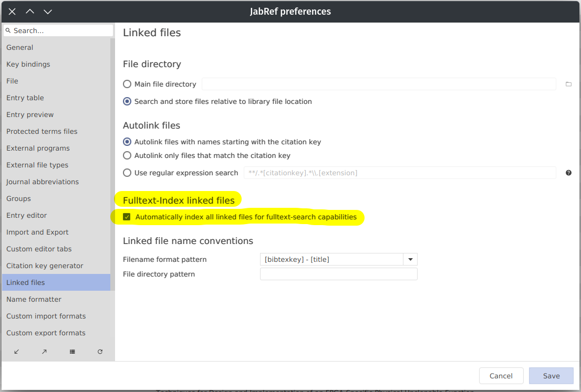Click the search magnifier icon
Screen dimensions: 581x392
click(x=8, y=30)
